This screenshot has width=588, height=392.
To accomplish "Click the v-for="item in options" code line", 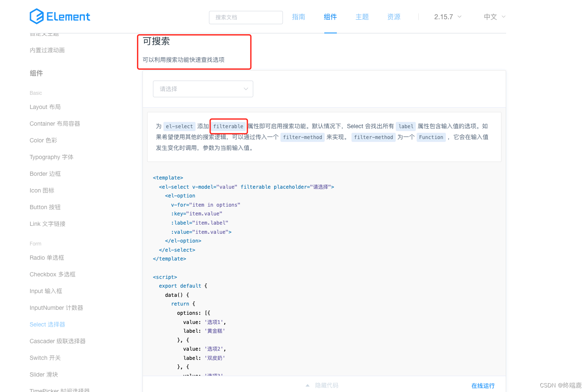I will pyautogui.click(x=206, y=205).
